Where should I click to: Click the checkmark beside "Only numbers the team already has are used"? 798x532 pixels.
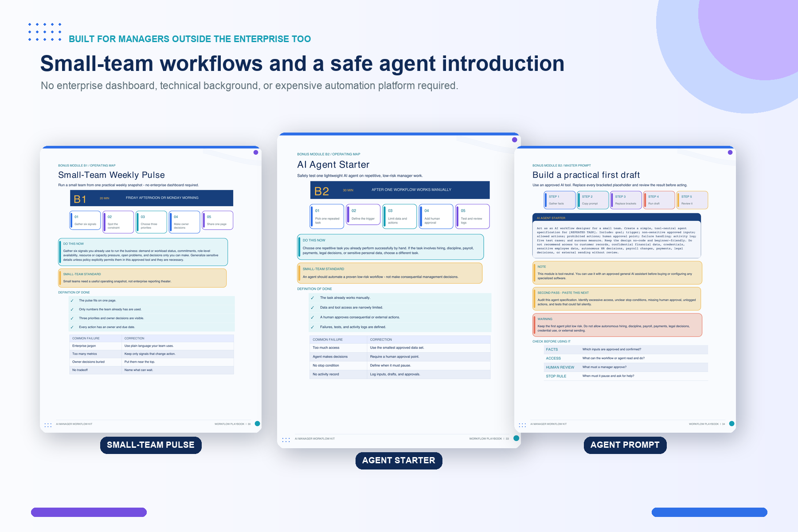pyautogui.click(x=72, y=309)
